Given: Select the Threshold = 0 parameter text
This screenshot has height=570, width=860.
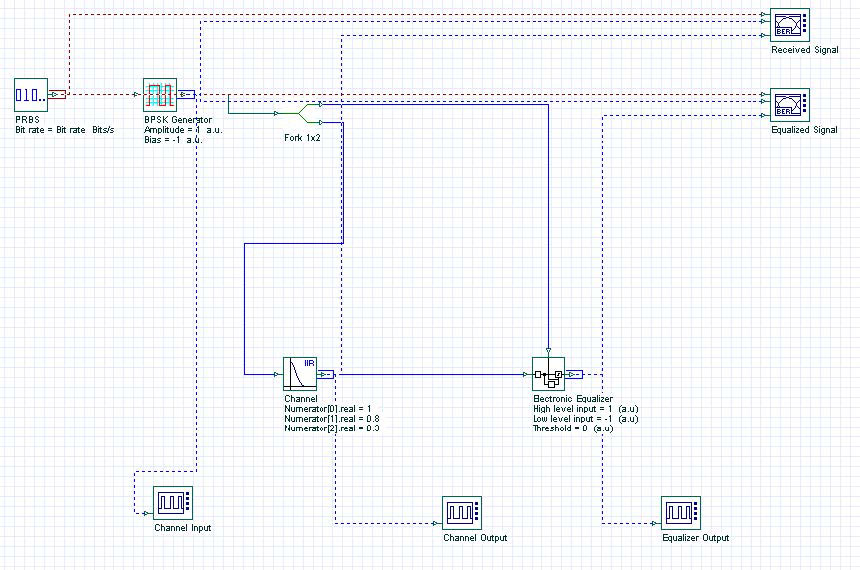Looking at the screenshot, I should click(x=573, y=428).
